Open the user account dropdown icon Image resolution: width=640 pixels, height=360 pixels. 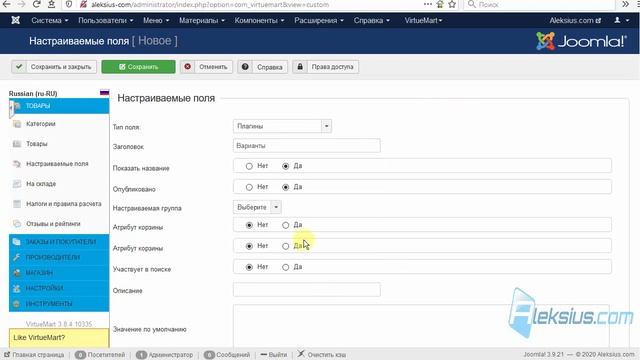[x=622, y=20]
